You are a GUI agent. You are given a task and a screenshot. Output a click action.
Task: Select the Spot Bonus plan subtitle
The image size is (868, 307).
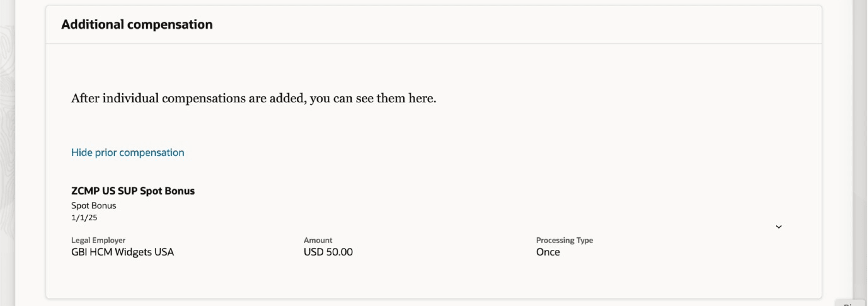[x=93, y=205]
